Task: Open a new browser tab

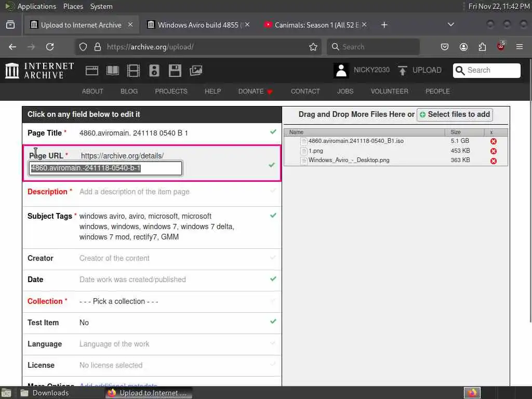Action: click(x=384, y=25)
